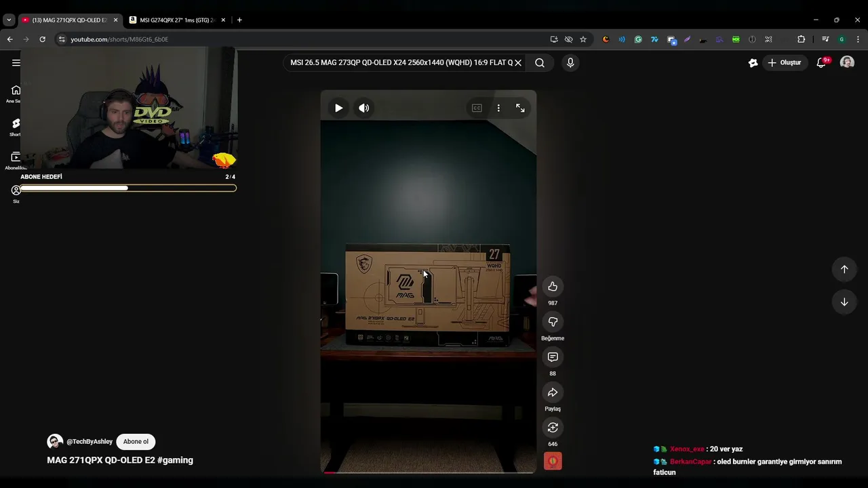868x488 pixels.
Task: Remix the Short with 646 remixes
Action: click(x=553, y=427)
